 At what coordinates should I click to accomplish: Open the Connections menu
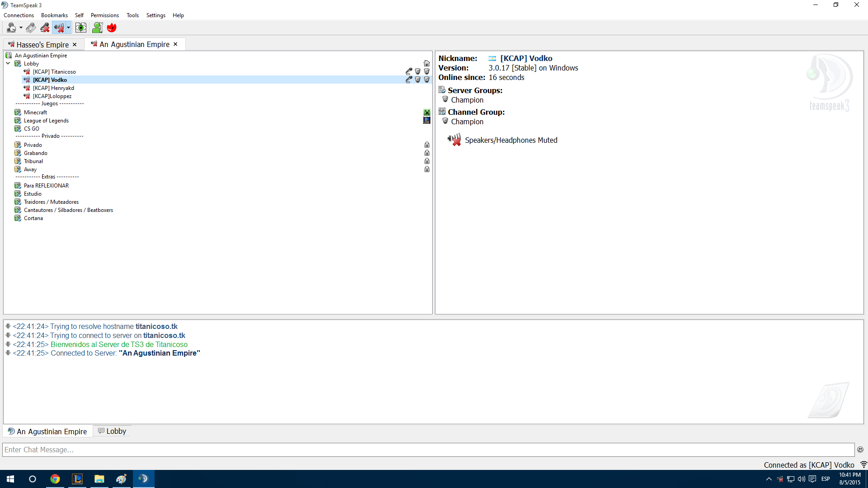(19, 15)
